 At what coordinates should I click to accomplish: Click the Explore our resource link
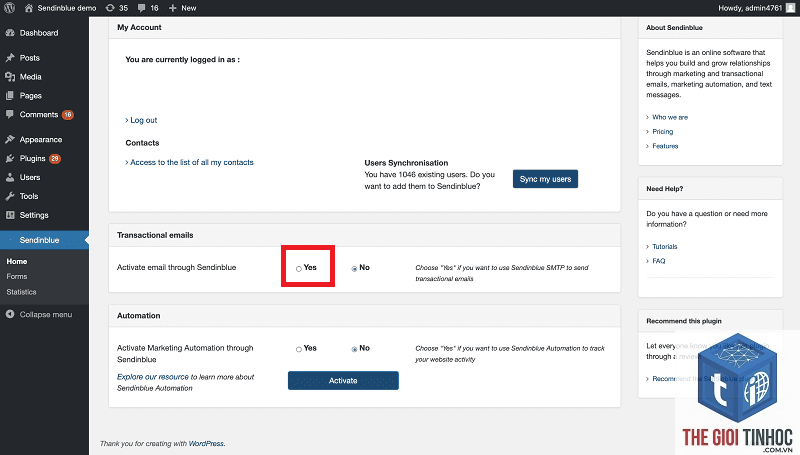pos(153,377)
